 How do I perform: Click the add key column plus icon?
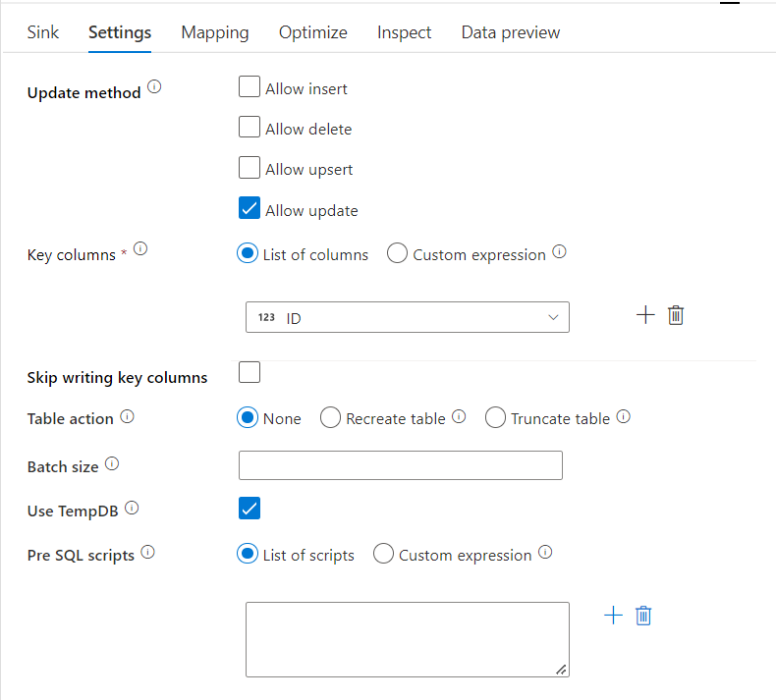point(645,315)
